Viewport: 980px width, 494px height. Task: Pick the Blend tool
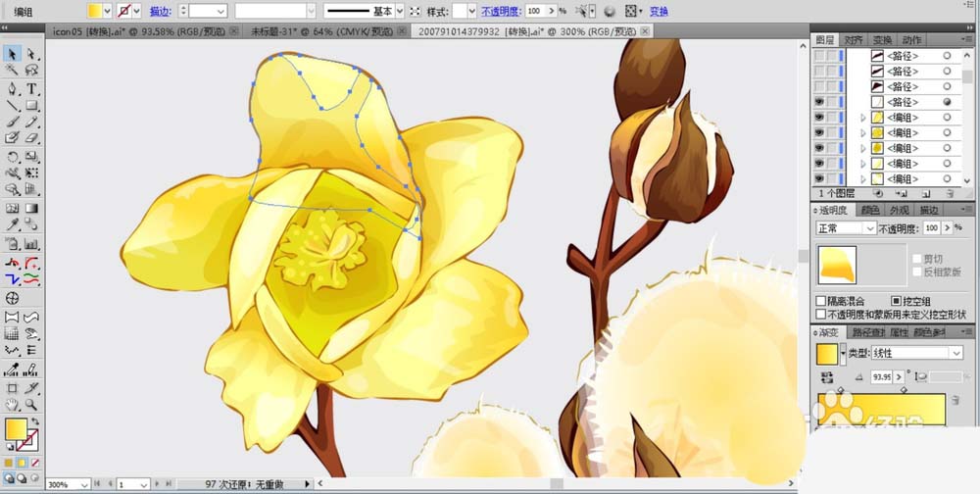click(31, 224)
